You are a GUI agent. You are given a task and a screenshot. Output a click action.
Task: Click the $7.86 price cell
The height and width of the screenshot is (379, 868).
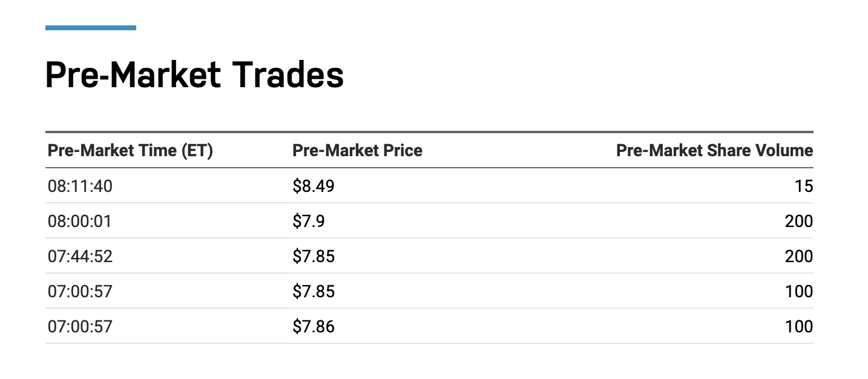(x=313, y=327)
